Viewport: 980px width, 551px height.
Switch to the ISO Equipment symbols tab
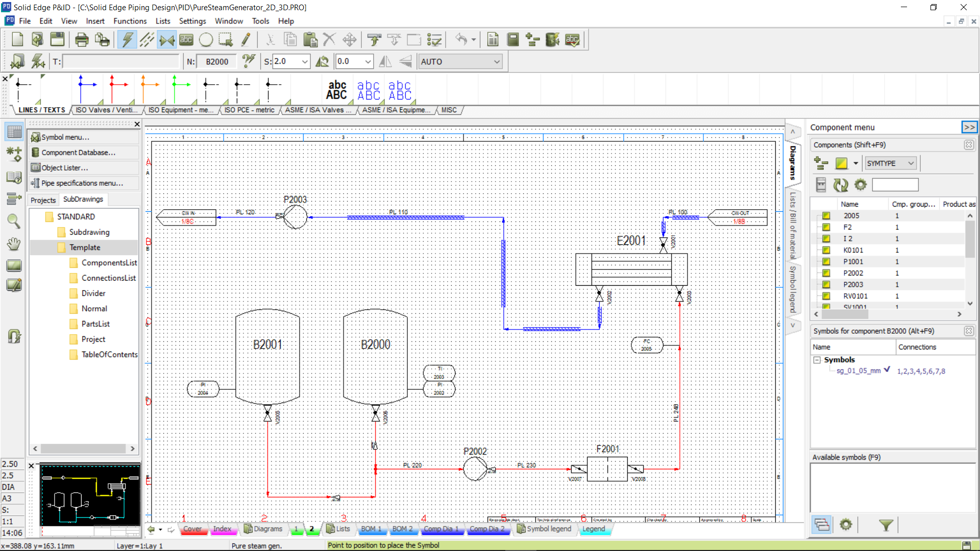pyautogui.click(x=181, y=110)
